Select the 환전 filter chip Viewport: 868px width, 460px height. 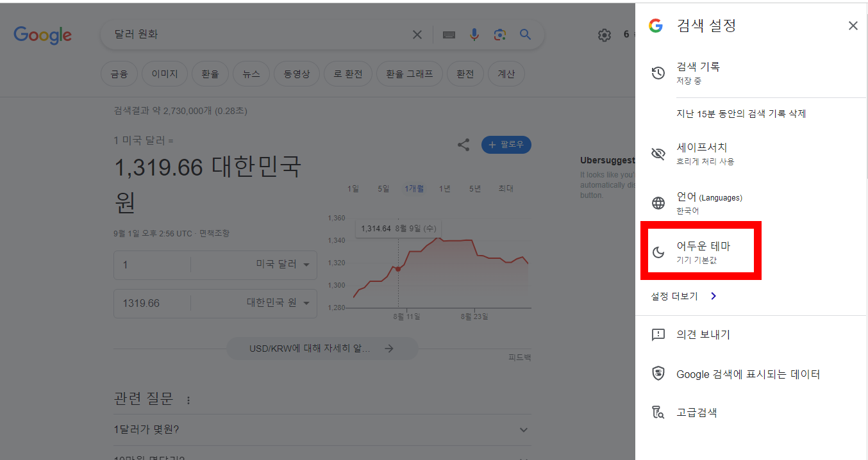pyautogui.click(x=465, y=74)
